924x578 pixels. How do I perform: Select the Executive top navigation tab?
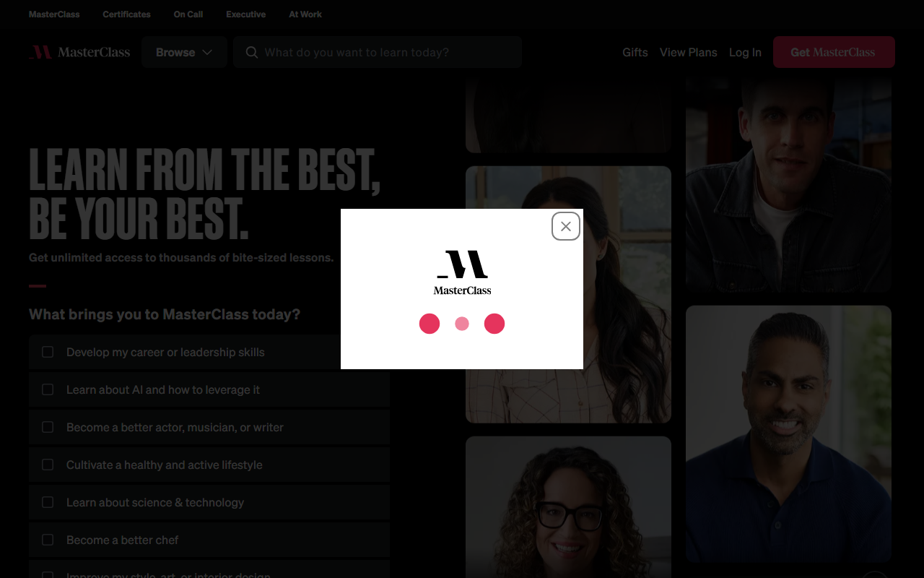(245, 14)
